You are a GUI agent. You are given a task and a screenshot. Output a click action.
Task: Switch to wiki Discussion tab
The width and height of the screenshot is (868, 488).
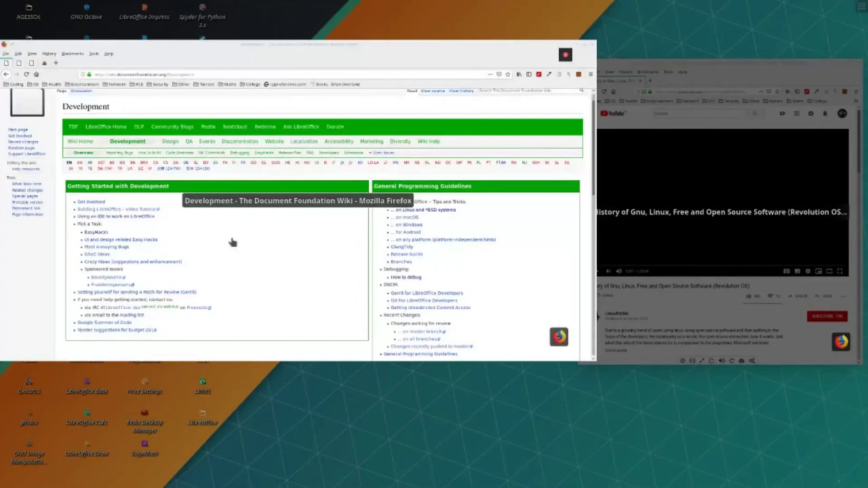81,91
